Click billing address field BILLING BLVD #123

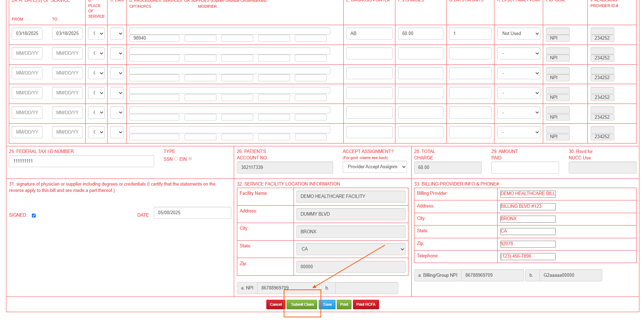(x=528, y=206)
